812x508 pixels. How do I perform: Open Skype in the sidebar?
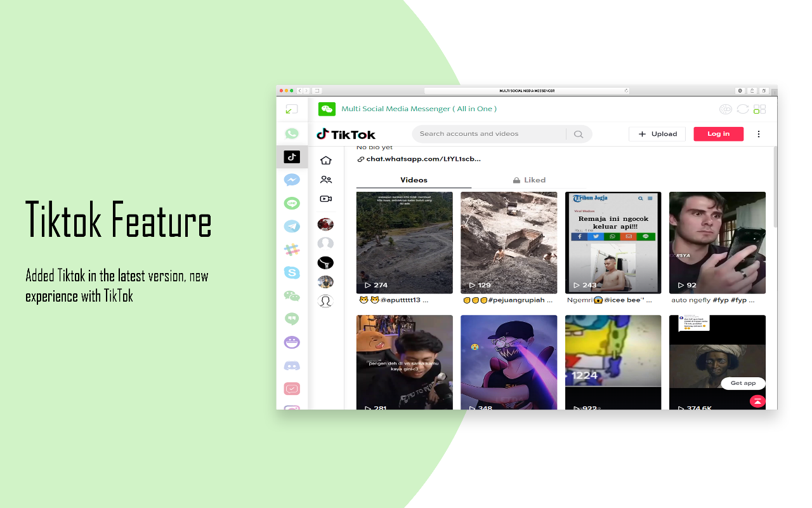292,272
